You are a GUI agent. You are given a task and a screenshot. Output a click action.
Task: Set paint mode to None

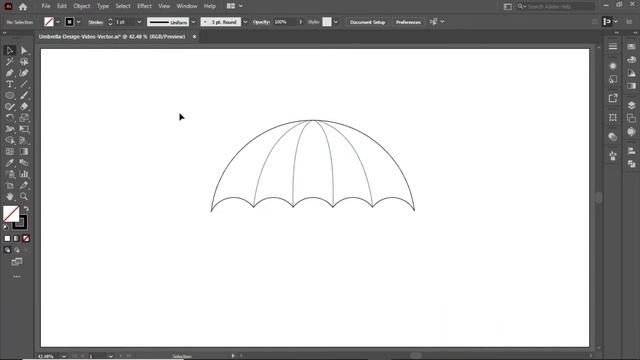26,238
